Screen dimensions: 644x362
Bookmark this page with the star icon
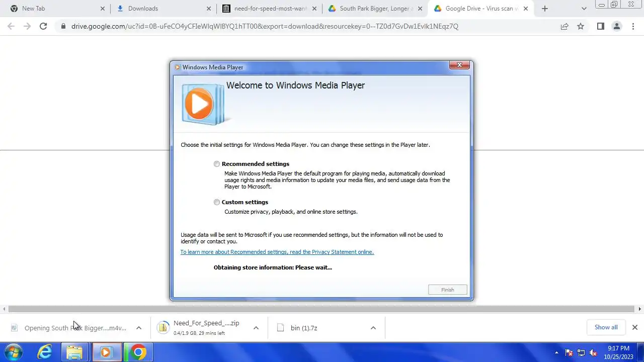[x=581, y=26]
